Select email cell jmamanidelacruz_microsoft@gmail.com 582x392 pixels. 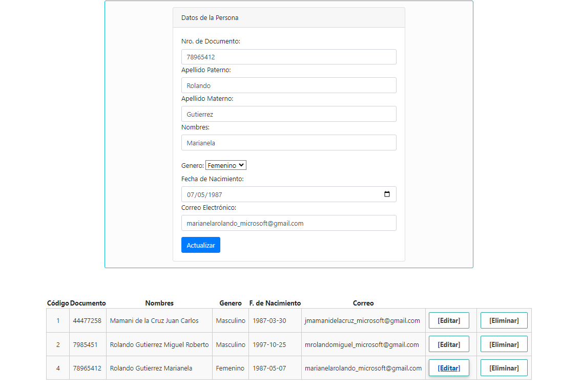pos(362,321)
